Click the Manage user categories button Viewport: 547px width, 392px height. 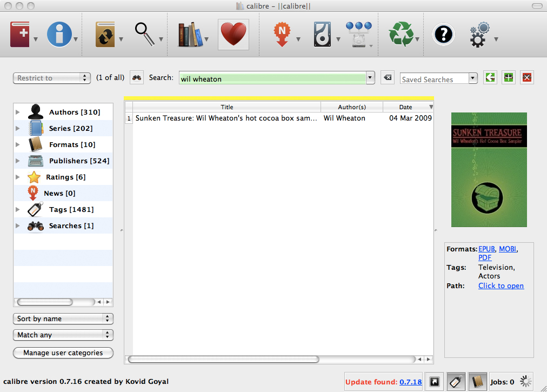click(x=63, y=353)
